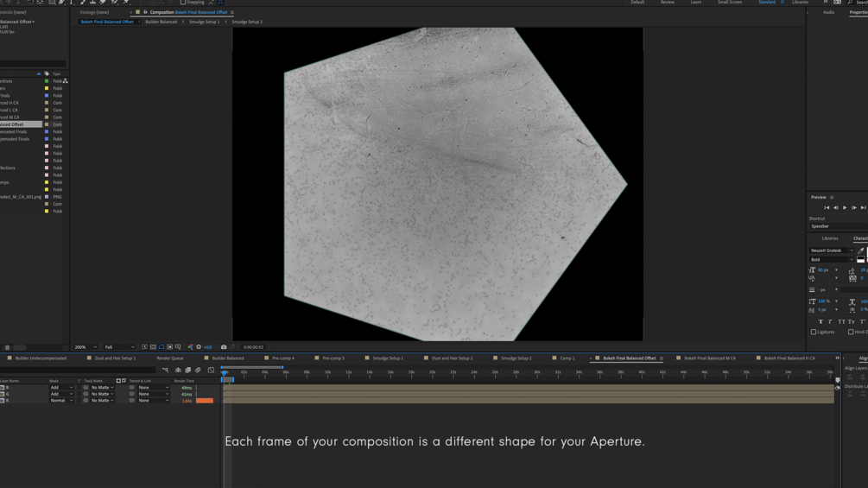
Task: Click the eyedropper icon in the Character panel
Action: tap(861, 250)
